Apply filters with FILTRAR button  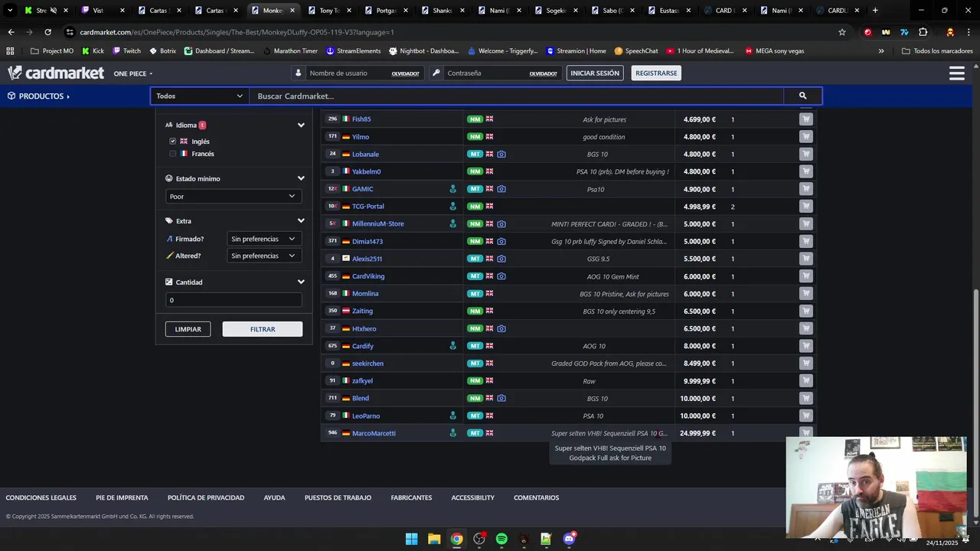click(x=263, y=329)
